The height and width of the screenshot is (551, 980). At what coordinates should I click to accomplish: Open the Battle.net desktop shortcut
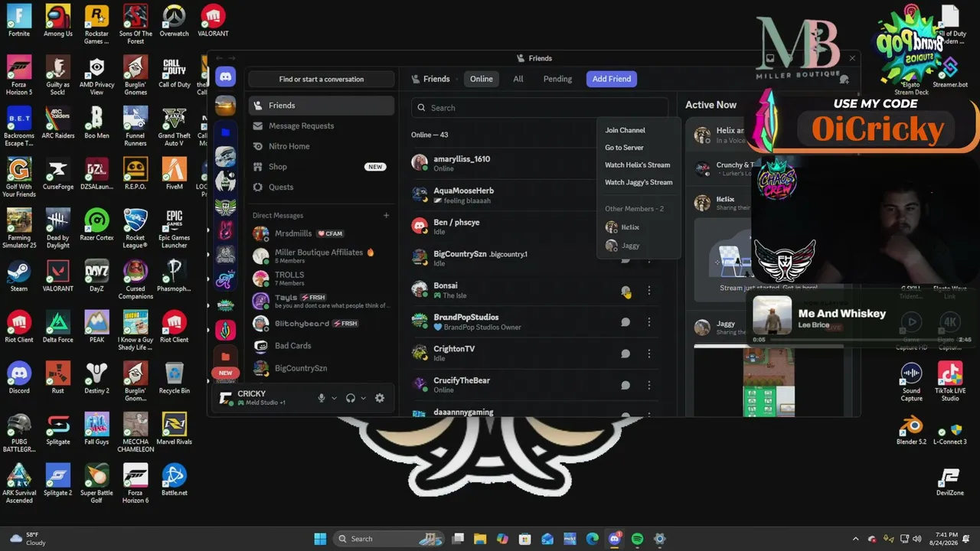click(x=174, y=480)
